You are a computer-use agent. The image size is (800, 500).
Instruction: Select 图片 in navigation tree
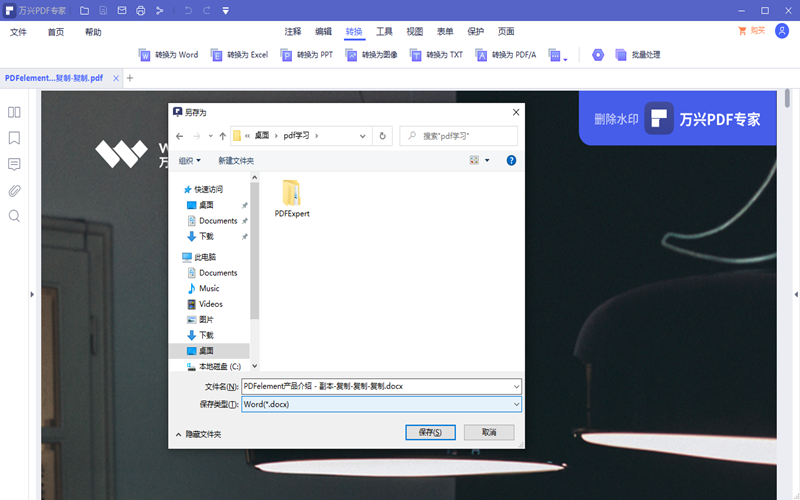(201, 320)
